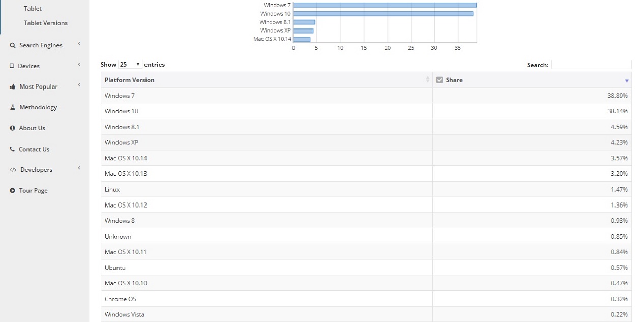Click the Developers code icon
This screenshot has width=644, height=322.
pos(13,170)
